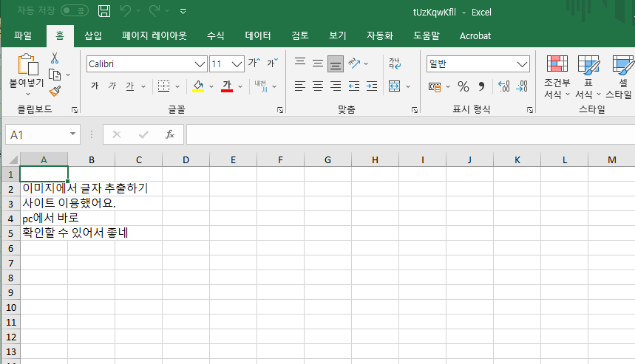
Task: Click the Cut scissors icon
Action: 55,58
